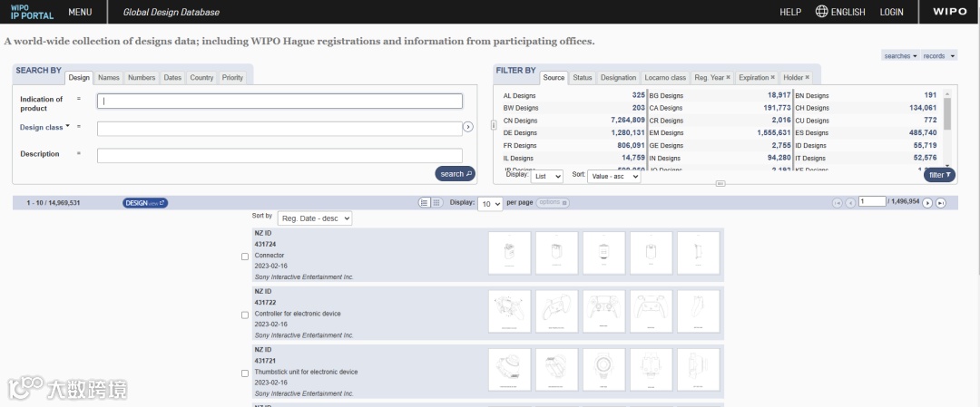Open the filter Sort Value - asc dropdown
Image resolution: width=980 pixels, height=407 pixels.
click(x=613, y=177)
